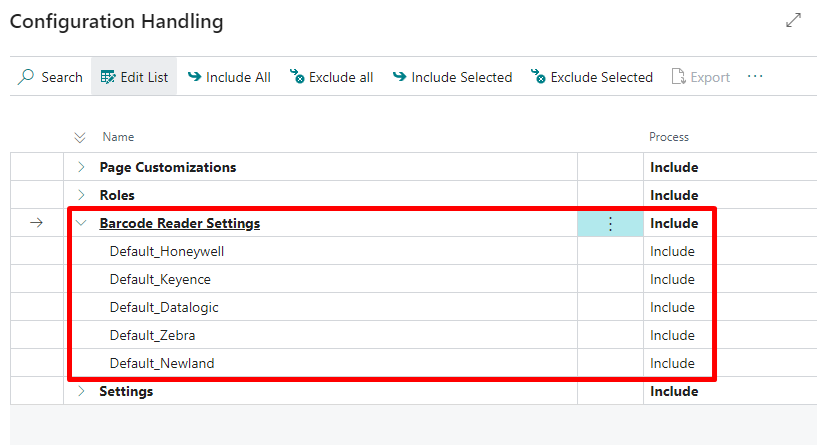This screenshot has width=817, height=445.
Task: Click the Edit List grid icon
Action: click(109, 77)
